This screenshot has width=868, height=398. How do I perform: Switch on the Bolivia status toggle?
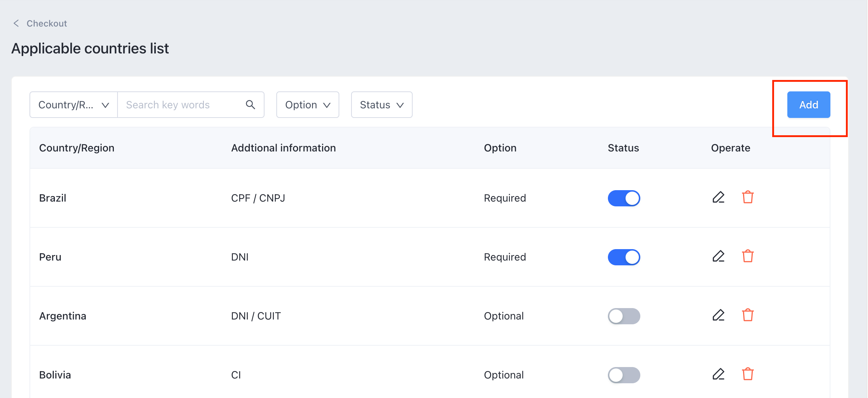624,375
